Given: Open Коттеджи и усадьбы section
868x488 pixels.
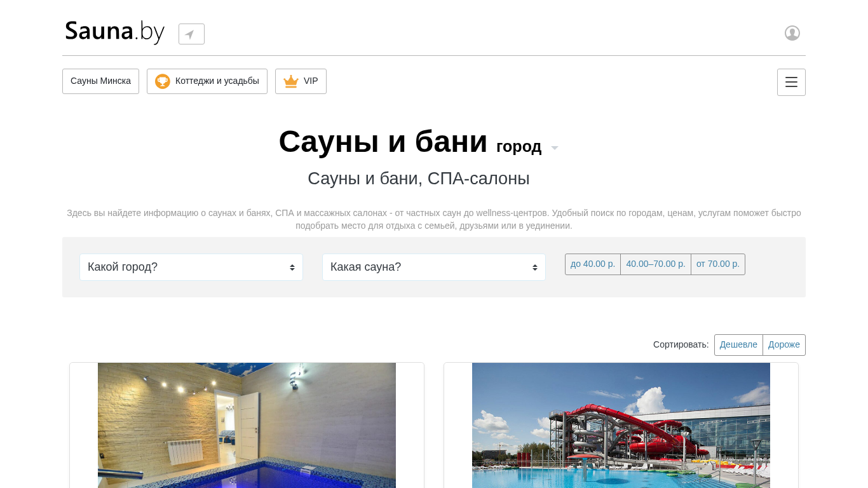Looking at the screenshot, I should pos(207,81).
